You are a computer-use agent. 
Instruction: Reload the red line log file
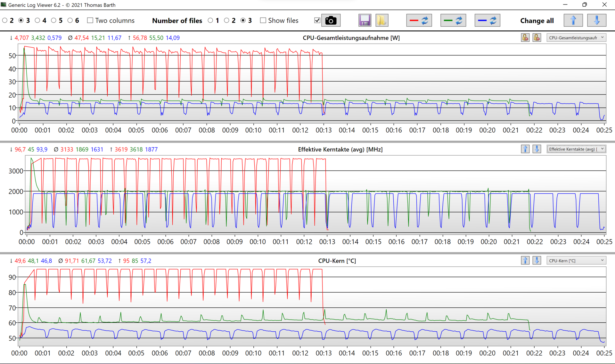coord(419,20)
